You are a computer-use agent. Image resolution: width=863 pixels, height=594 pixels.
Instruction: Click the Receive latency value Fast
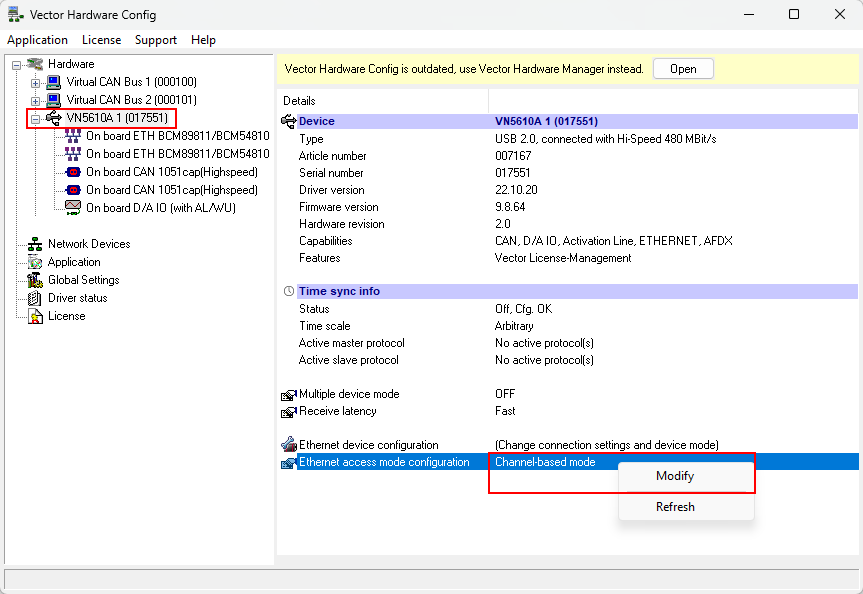pos(505,411)
